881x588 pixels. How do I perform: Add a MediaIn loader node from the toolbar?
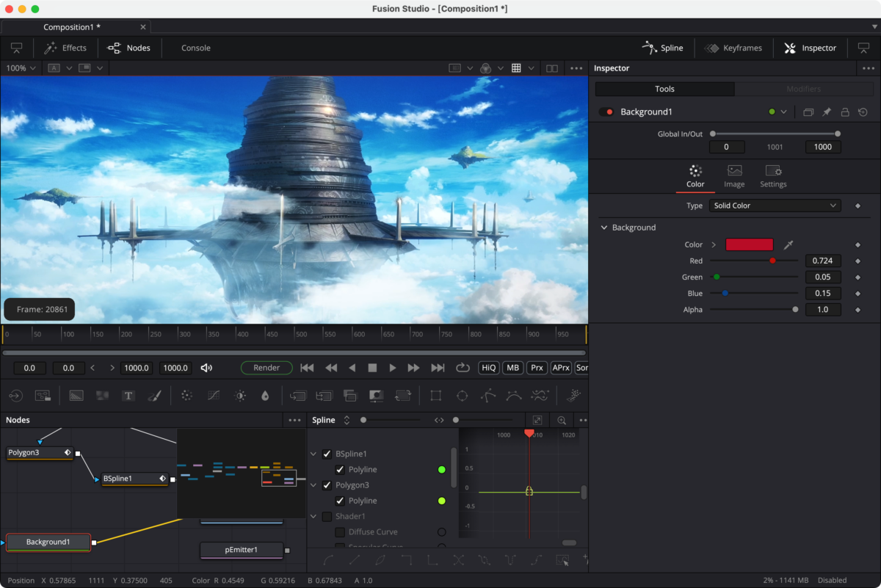[16, 396]
